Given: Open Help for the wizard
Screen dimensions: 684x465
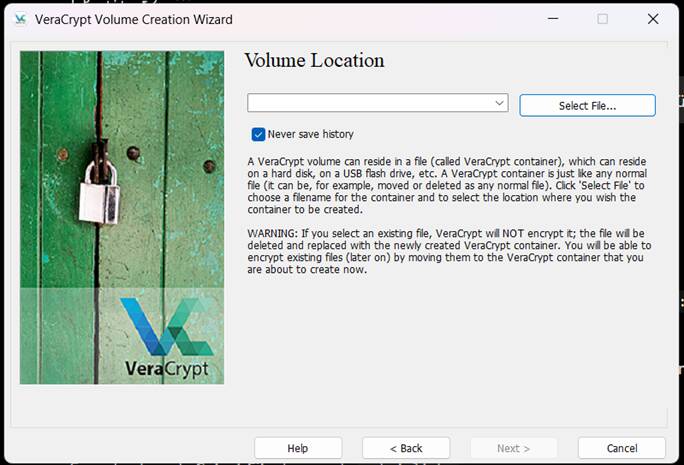Looking at the screenshot, I should coord(298,448).
